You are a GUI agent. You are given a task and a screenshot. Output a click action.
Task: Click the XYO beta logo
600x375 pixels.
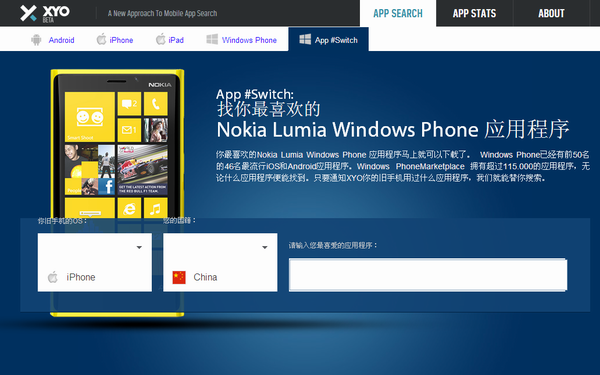(45, 13)
